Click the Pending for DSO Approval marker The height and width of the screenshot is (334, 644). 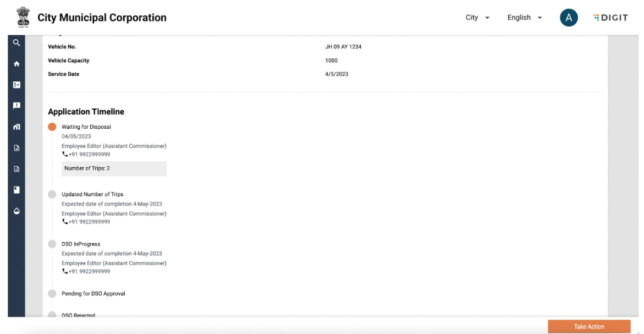52,293
